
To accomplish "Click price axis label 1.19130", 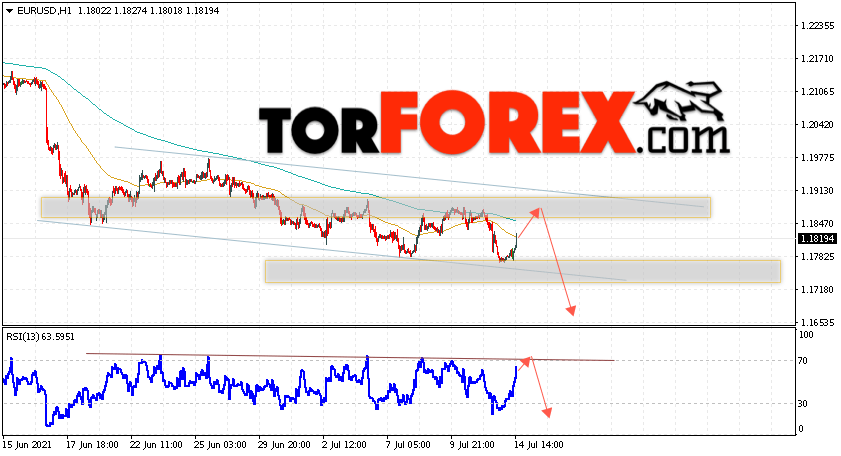I will 817,190.
